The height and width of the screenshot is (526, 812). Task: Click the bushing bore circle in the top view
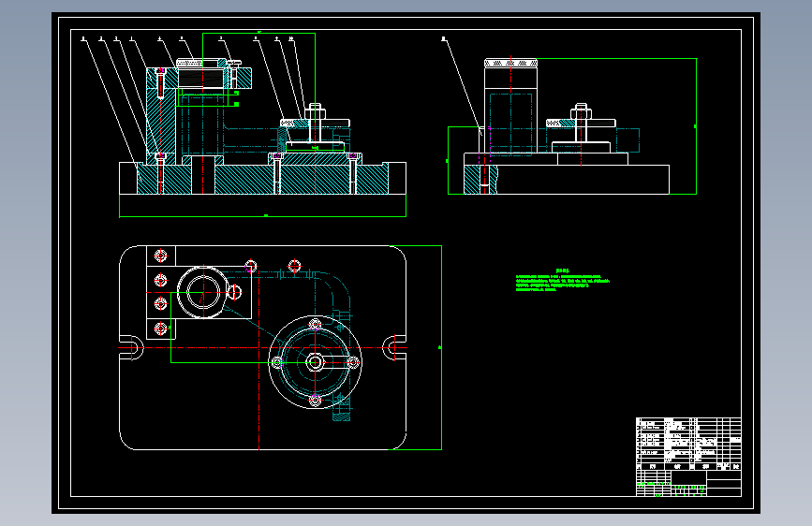(x=203, y=293)
